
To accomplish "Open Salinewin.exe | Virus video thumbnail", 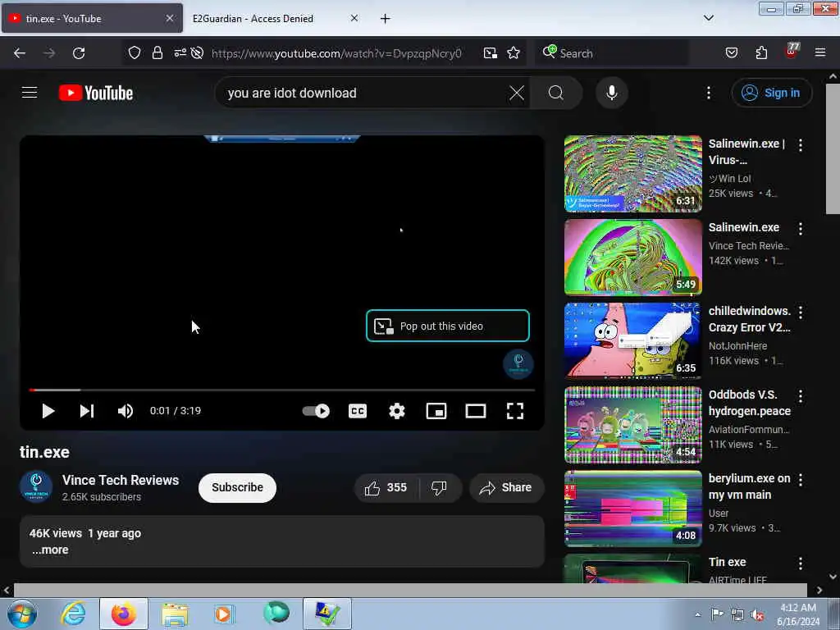I will [x=632, y=174].
